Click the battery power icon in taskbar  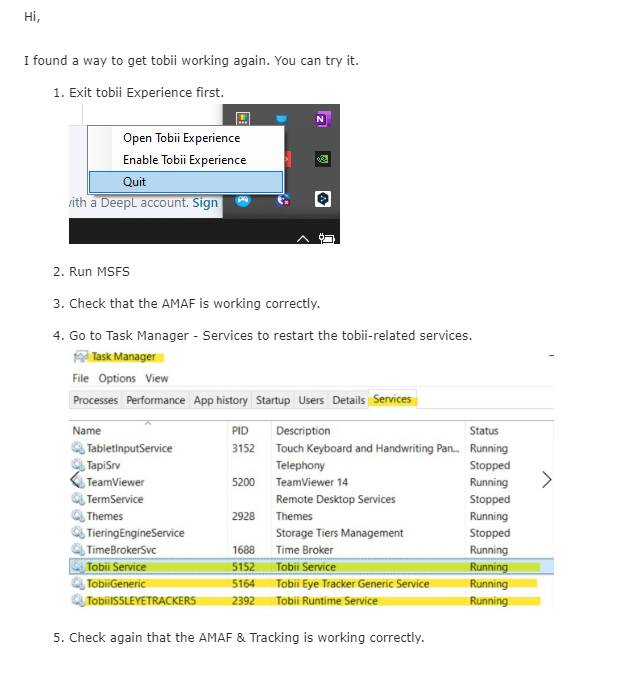pos(327,238)
